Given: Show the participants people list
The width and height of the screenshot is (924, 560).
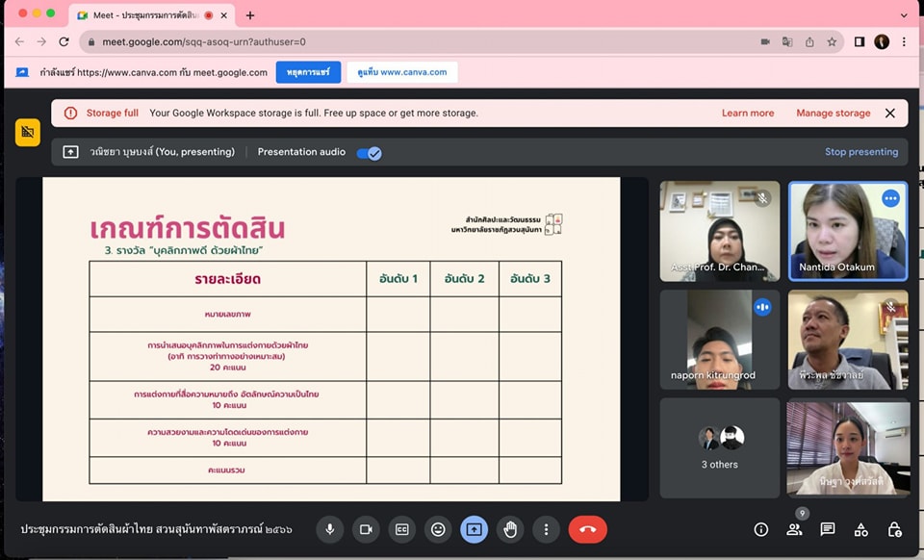Looking at the screenshot, I should [x=794, y=529].
